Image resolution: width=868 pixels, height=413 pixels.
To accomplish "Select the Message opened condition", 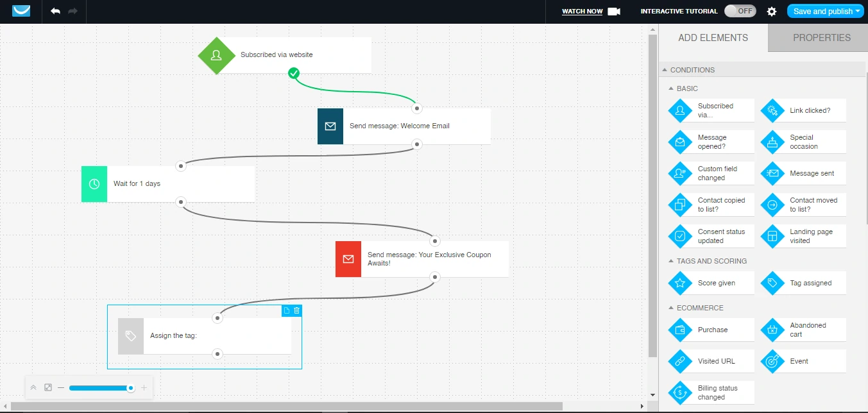I will pos(711,142).
